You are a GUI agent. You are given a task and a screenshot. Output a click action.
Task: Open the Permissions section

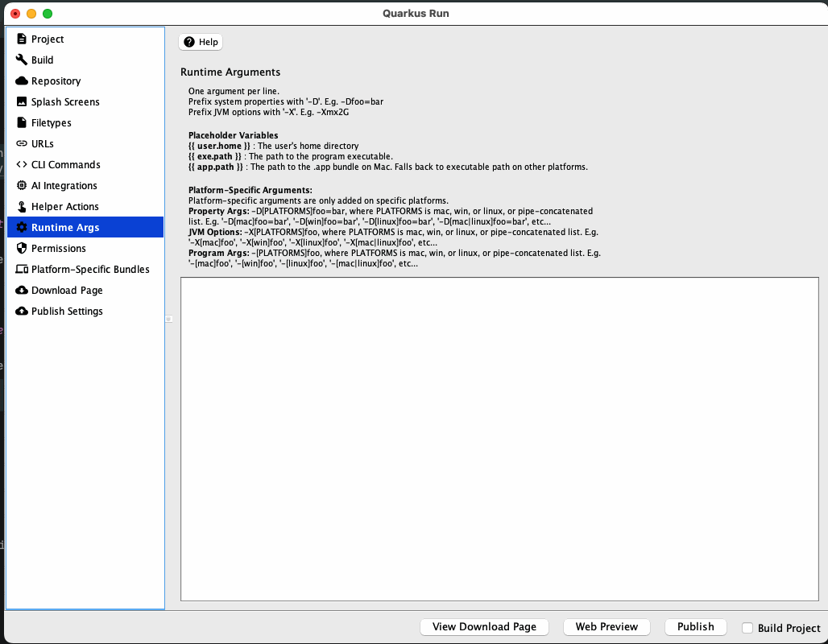85,248
